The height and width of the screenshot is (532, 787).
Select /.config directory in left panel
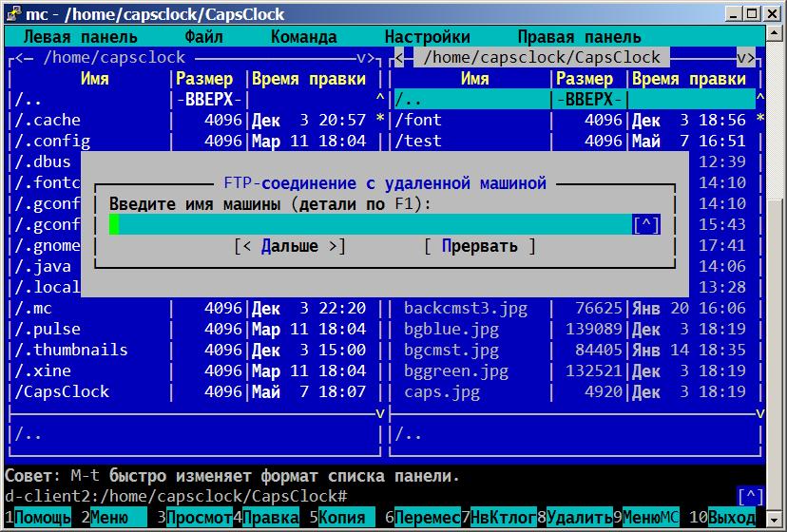pos(195,141)
